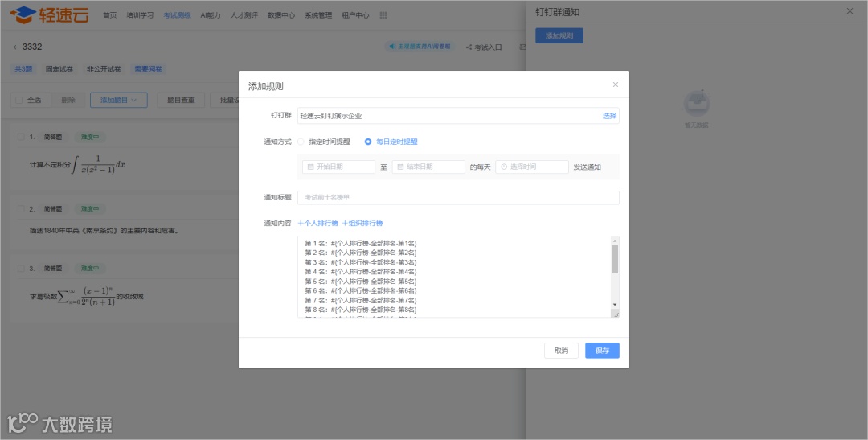Screen dimensions: 868x440
Task: Click question 3 power series formula
Action: [86, 297]
